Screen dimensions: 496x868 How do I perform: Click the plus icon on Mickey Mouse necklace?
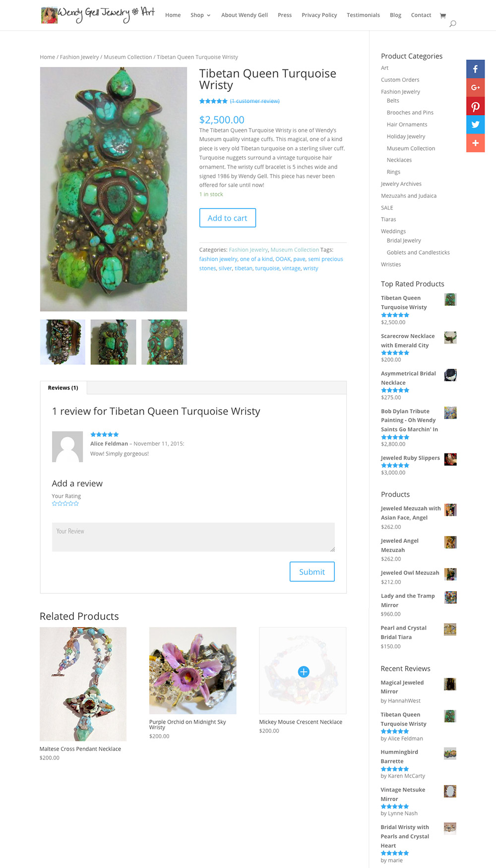pyautogui.click(x=304, y=671)
